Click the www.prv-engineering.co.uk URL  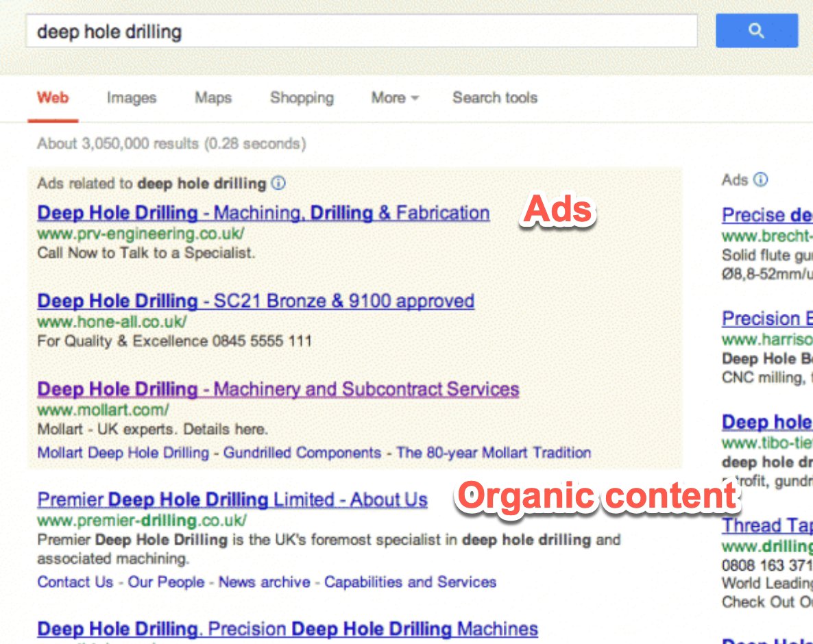pyautogui.click(x=141, y=234)
